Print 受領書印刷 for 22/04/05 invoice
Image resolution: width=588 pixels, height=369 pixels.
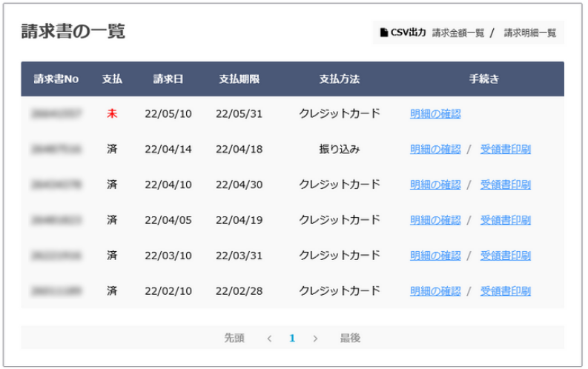[x=506, y=220]
